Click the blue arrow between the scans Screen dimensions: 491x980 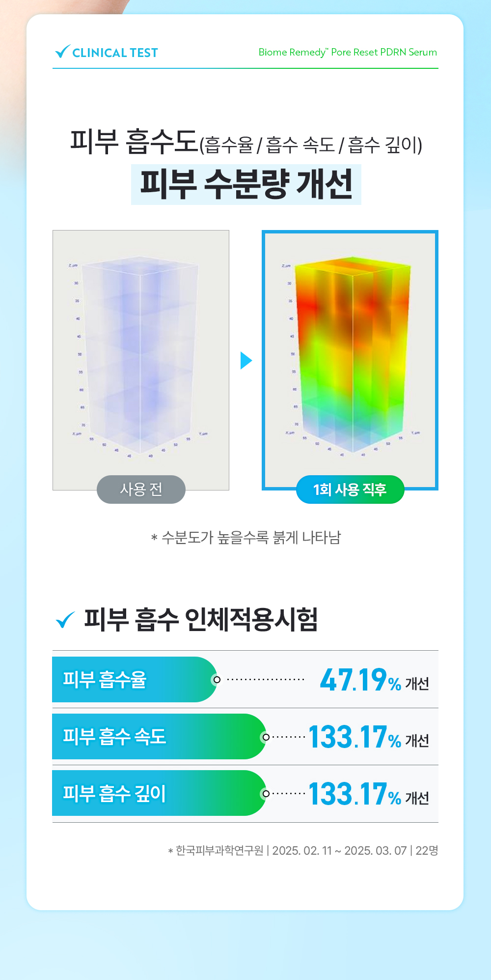245,360
